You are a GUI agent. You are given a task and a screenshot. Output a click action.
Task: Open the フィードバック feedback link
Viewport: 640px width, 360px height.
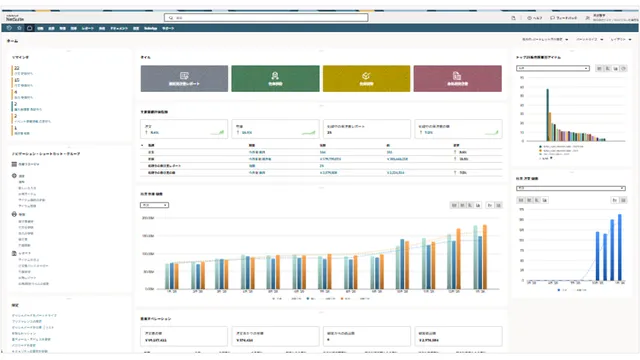point(564,18)
